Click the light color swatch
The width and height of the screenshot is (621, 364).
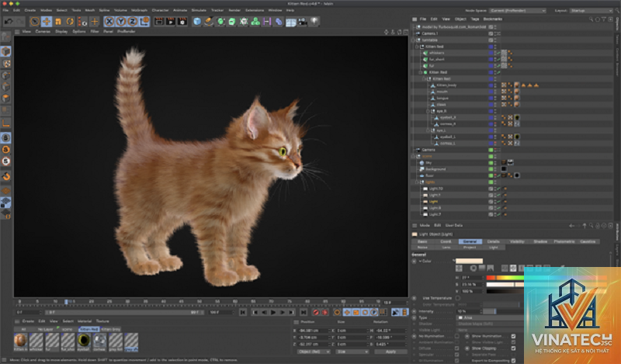pos(469,261)
